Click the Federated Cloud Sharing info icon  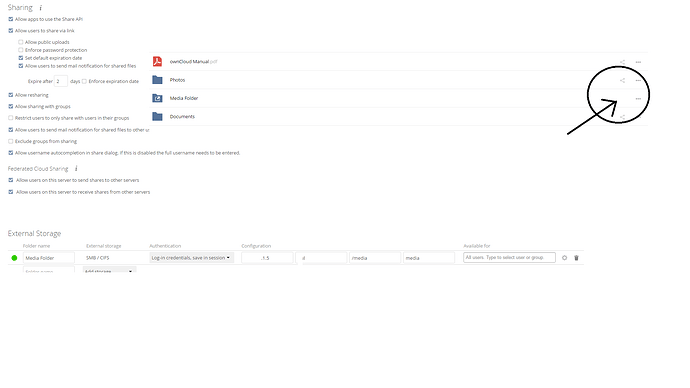(76, 168)
